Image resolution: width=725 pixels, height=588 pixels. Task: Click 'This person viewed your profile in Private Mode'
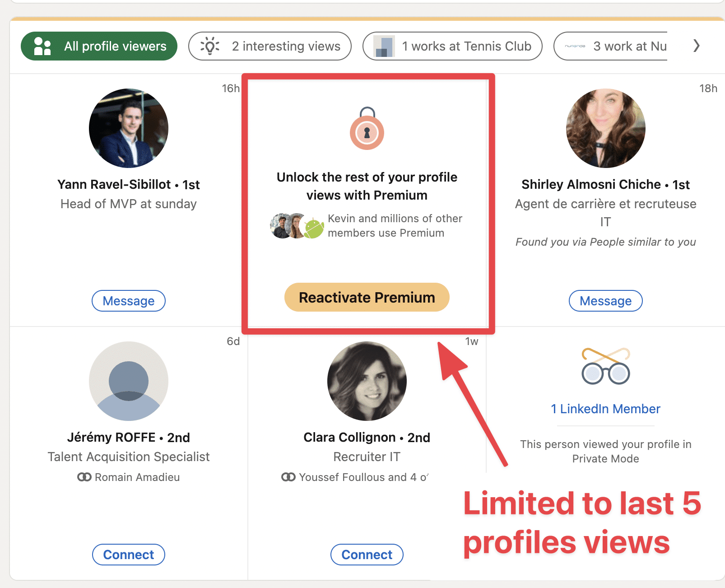tap(606, 451)
